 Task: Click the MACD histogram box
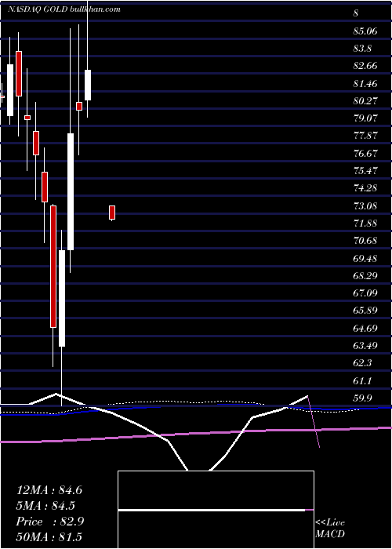coord(216,510)
